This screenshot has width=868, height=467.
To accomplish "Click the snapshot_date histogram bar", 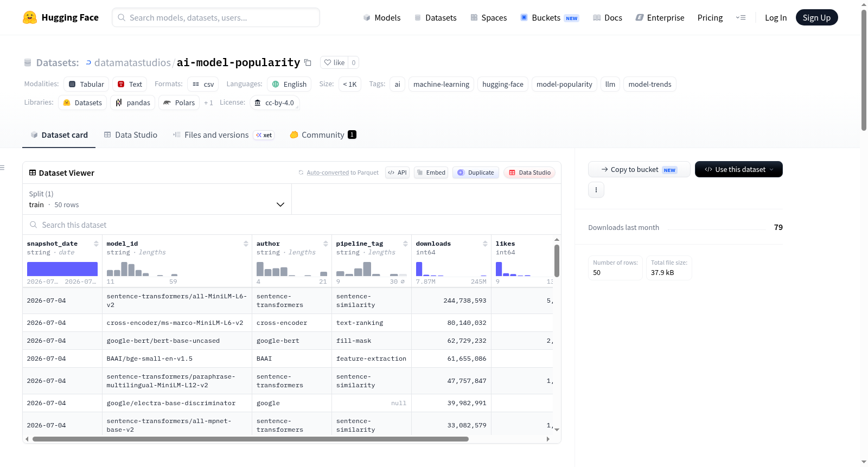I will point(62,269).
